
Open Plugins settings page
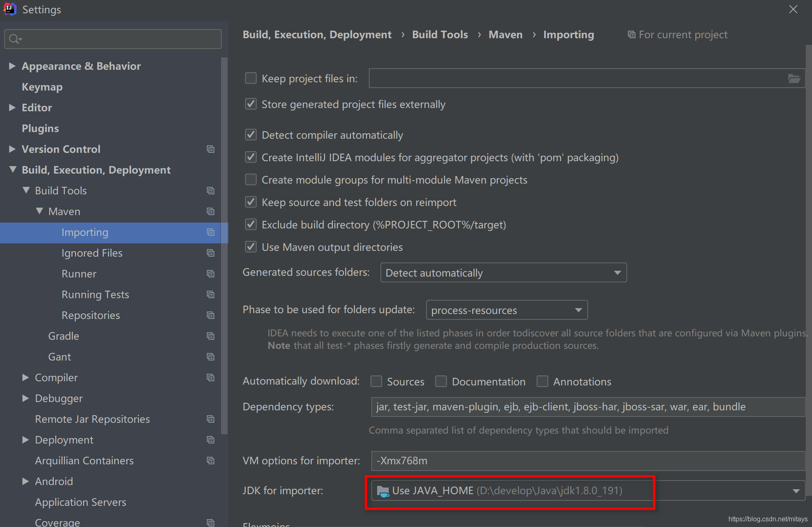[40, 128]
